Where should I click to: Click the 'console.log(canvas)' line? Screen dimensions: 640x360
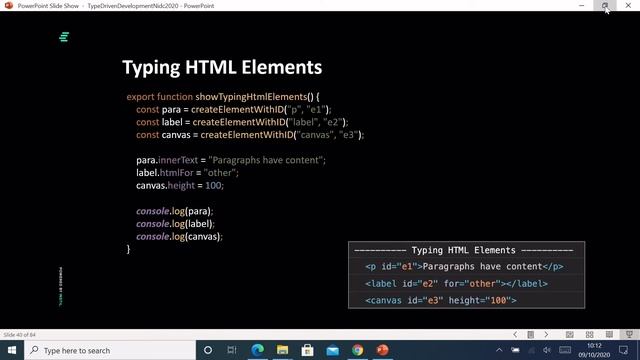coord(180,236)
